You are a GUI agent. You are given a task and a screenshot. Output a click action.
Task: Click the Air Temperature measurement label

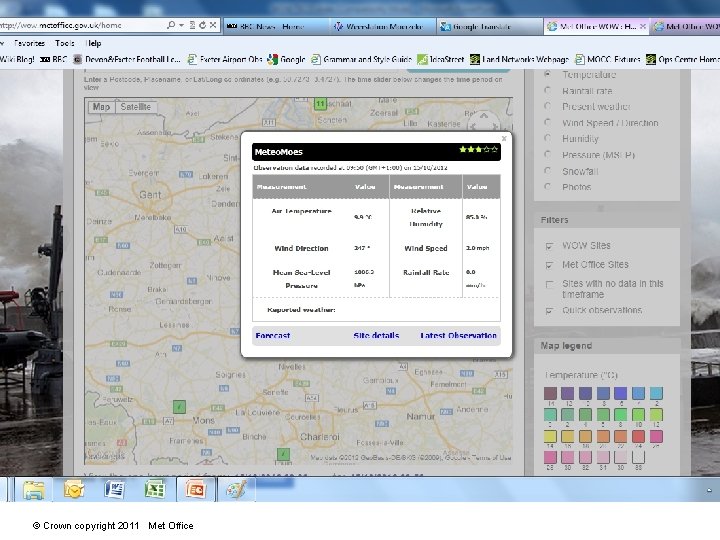pos(301,211)
